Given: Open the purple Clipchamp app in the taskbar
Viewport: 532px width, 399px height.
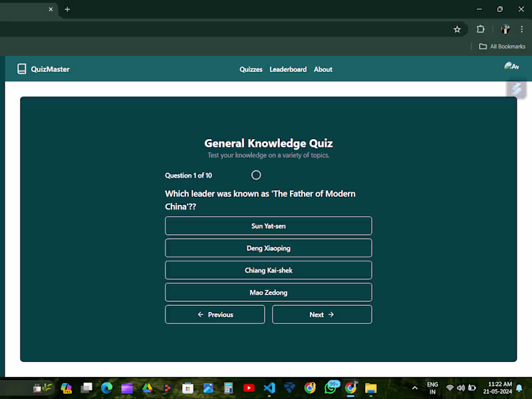Looking at the screenshot, I should pyautogui.click(x=127, y=388).
